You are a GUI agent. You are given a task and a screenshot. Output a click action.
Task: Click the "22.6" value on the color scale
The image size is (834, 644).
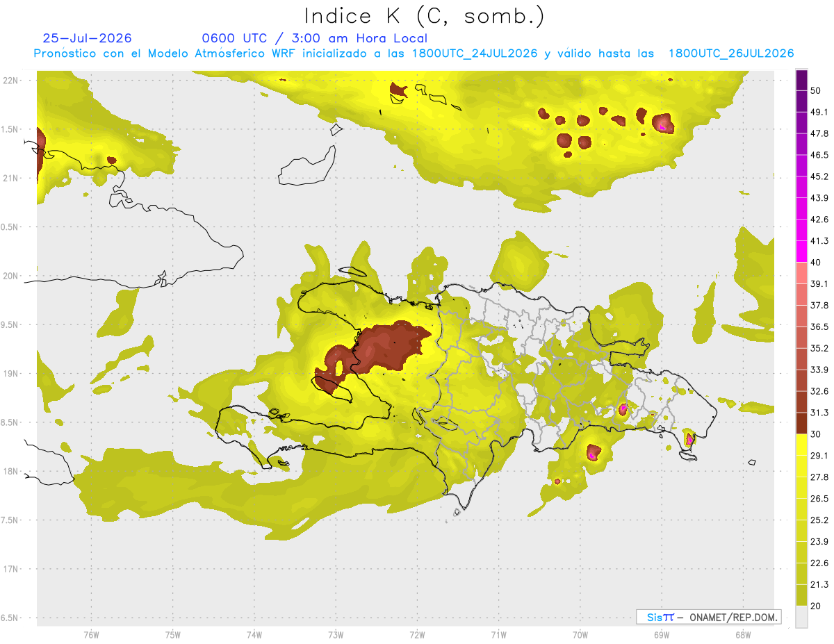tap(819, 563)
